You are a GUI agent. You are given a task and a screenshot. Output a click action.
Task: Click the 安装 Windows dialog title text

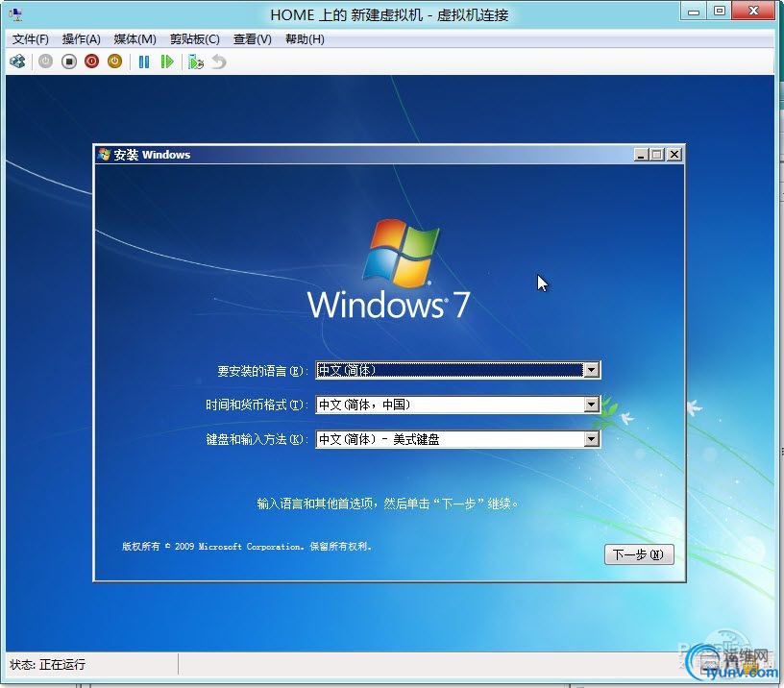[152, 155]
